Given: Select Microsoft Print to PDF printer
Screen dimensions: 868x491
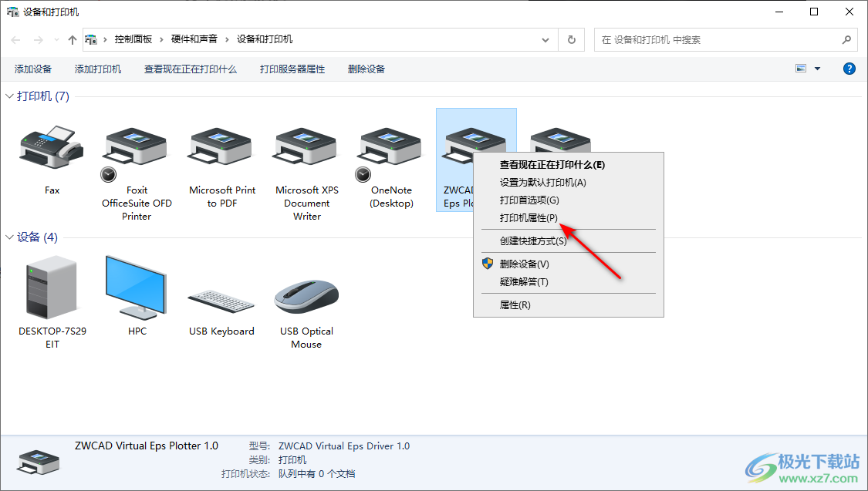Looking at the screenshot, I should [x=221, y=148].
